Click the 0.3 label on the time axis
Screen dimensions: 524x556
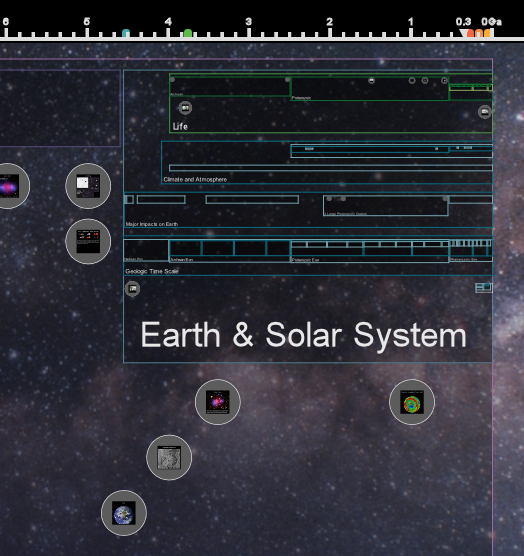click(463, 22)
